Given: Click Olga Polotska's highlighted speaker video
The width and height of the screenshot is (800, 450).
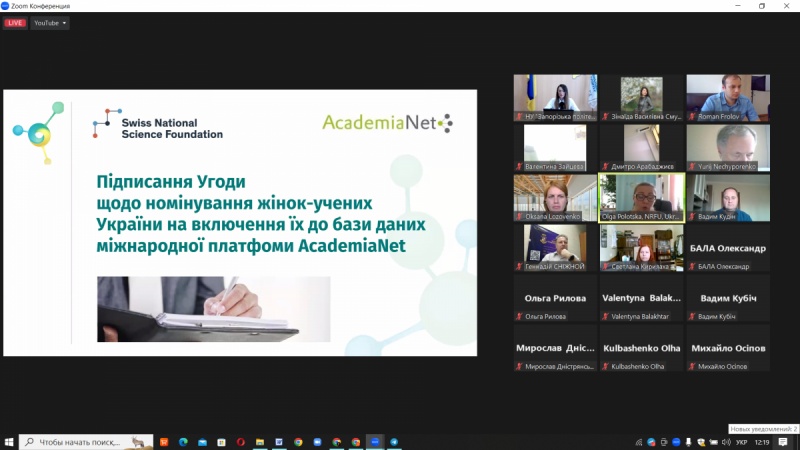Looking at the screenshot, I should click(x=641, y=197).
